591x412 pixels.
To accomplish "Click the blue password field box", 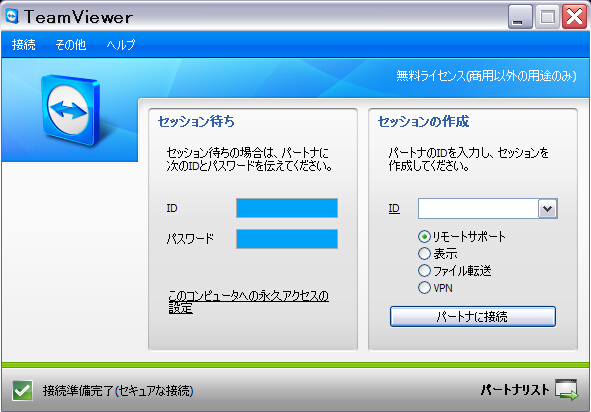I will 287,239.
